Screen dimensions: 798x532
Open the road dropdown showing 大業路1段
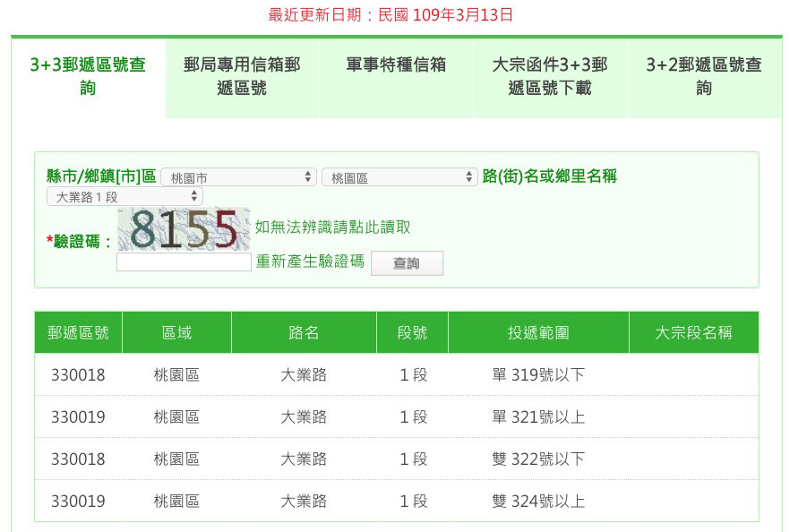124,195
